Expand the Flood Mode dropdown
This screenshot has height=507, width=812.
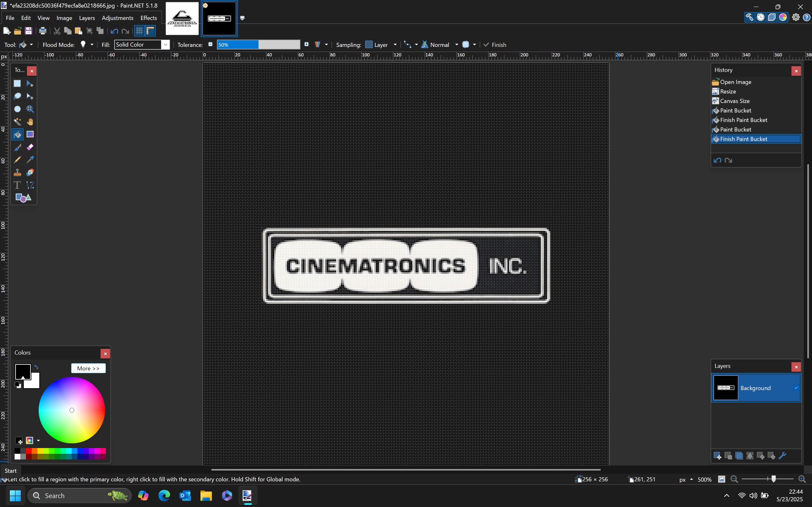click(x=92, y=45)
